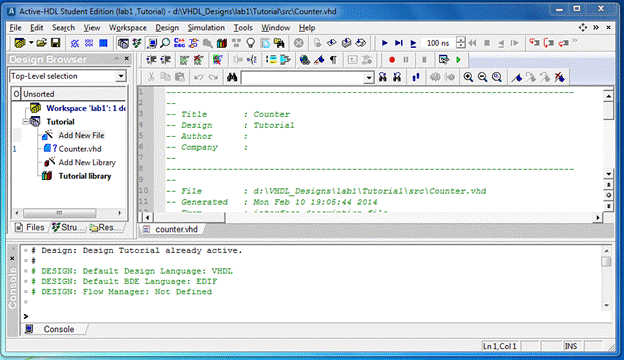Screen dimensions: 624x360
Task: Select Counter.vhd in the design tree
Action: click(x=80, y=149)
